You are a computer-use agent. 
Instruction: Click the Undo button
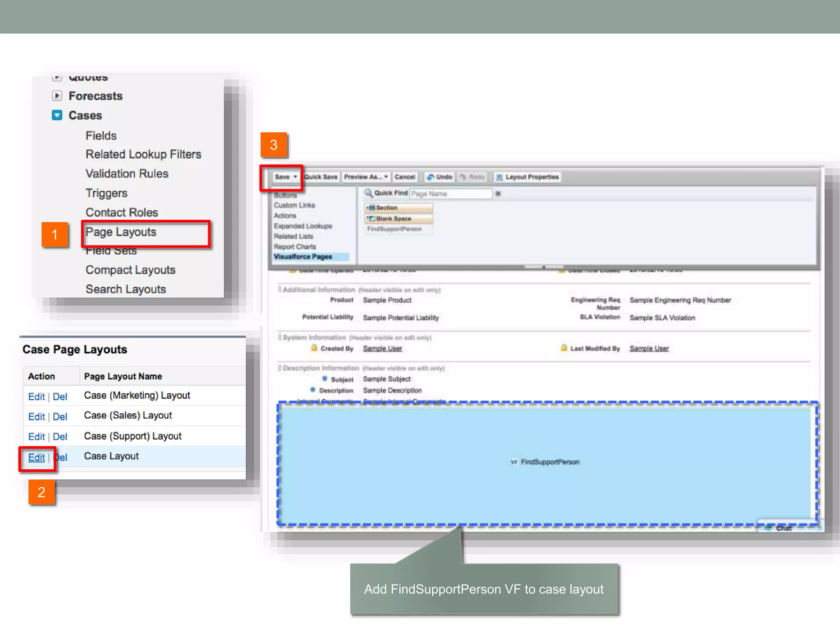(439, 177)
